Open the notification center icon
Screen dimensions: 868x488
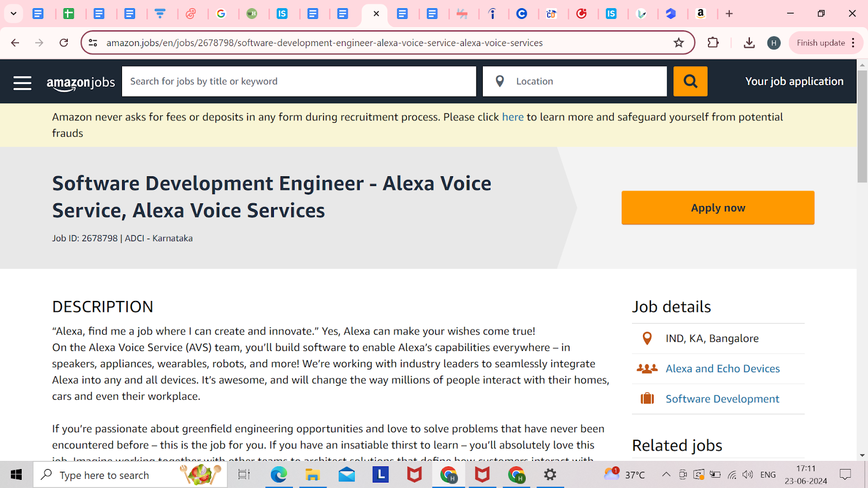point(845,474)
